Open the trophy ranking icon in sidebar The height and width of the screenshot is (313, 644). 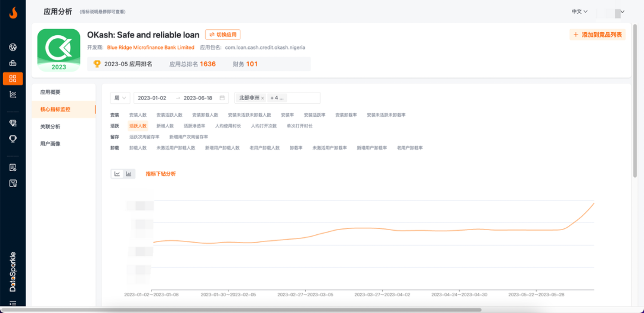point(13,139)
